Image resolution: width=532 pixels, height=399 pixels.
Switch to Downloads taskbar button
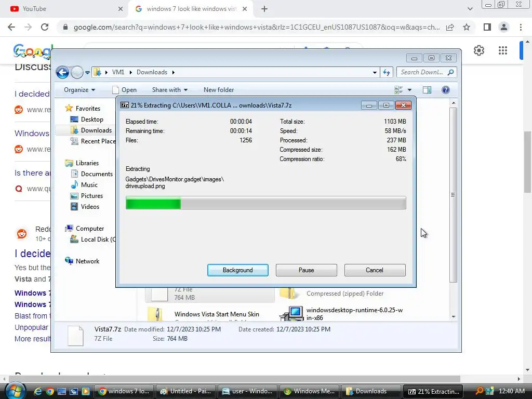click(371, 391)
